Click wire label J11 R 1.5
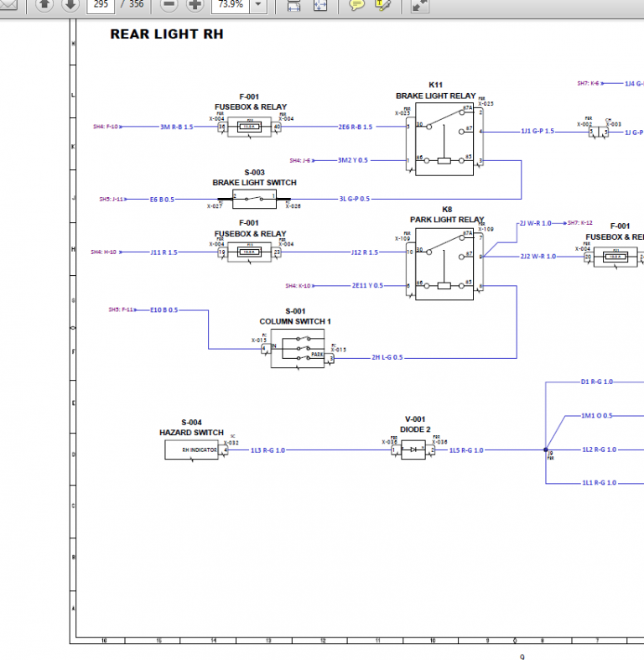This screenshot has width=644, height=660. pyautogui.click(x=164, y=252)
